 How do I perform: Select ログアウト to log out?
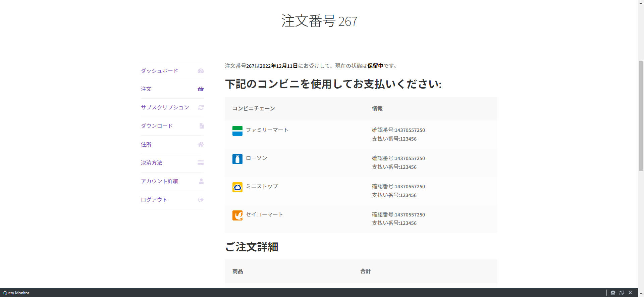[x=154, y=200]
